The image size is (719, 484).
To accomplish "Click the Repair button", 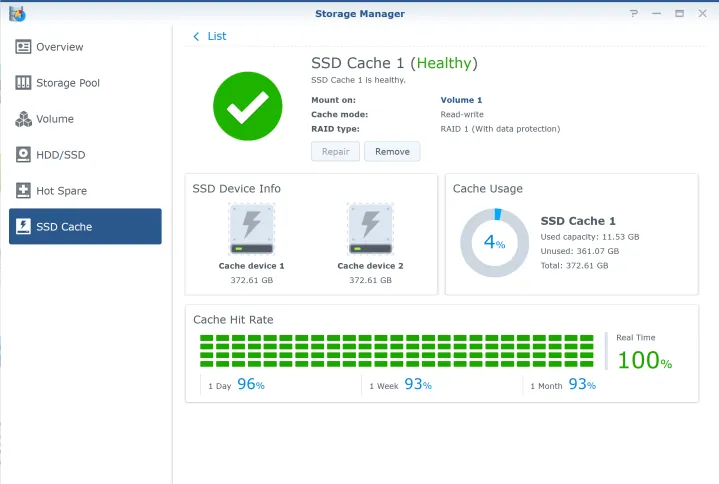I will pos(335,151).
